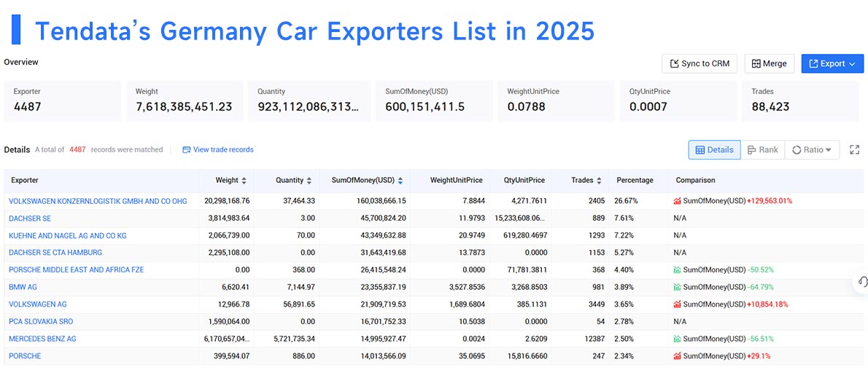Open View trade records link
The width and height of the screenshot is (868, 373).
[218, 149]
